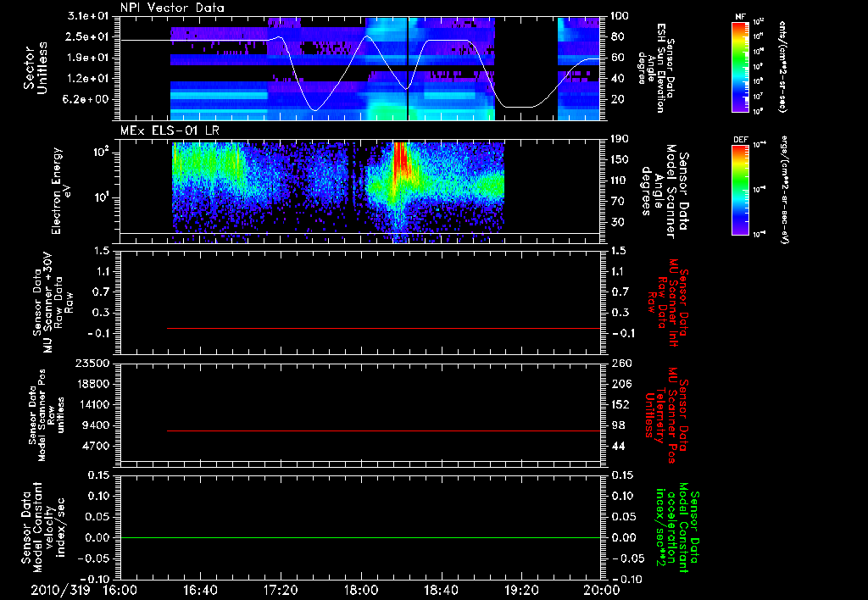Click the '190' scanner angle tick label
The image size is (868, 600).
620,139
